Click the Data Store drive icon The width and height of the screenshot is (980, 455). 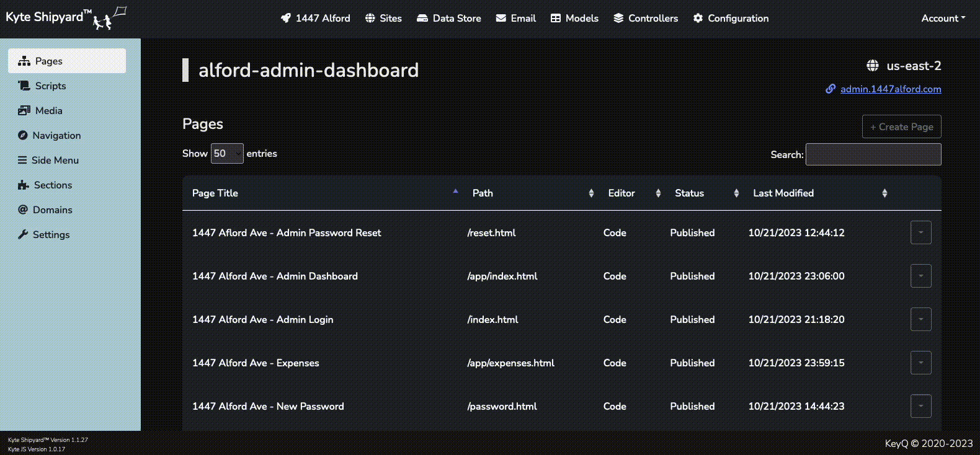point(422,18)
